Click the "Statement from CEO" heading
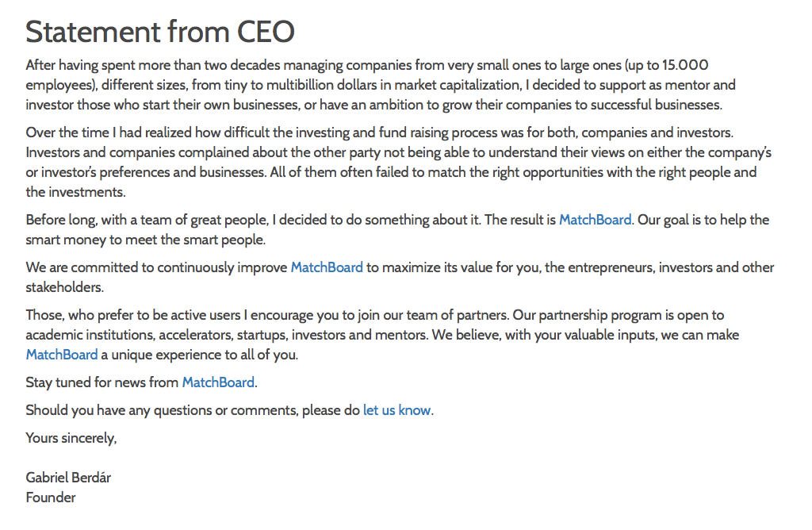 (x=160, y=32)
